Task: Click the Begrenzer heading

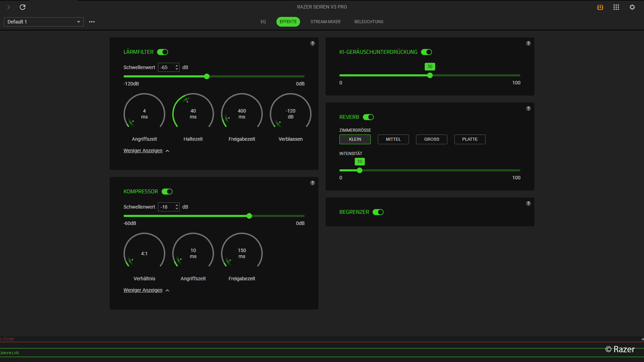Action: tap(354, 212)
